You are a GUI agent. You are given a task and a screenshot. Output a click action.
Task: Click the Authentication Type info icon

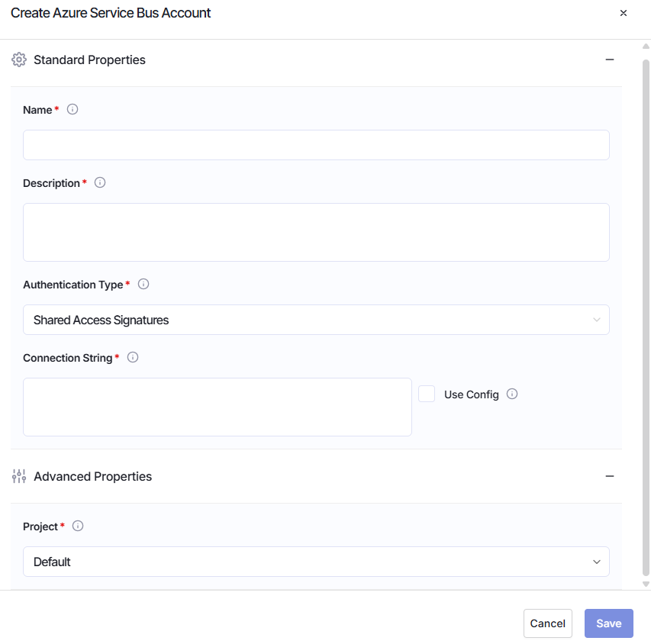tap(143, 284)
